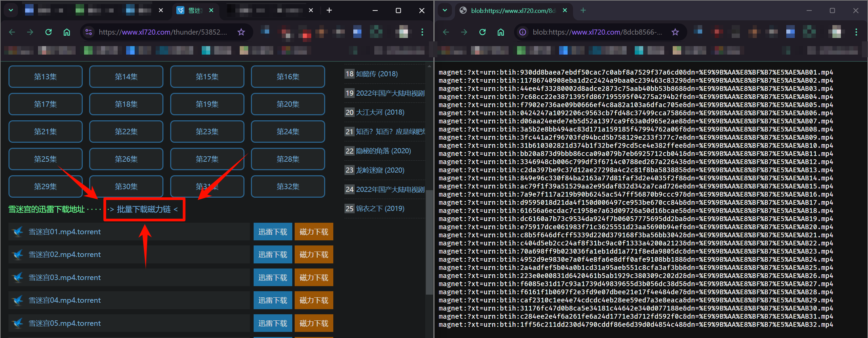Reload the xl720 thunder page

pyautogui.click(x=48, y=32)
